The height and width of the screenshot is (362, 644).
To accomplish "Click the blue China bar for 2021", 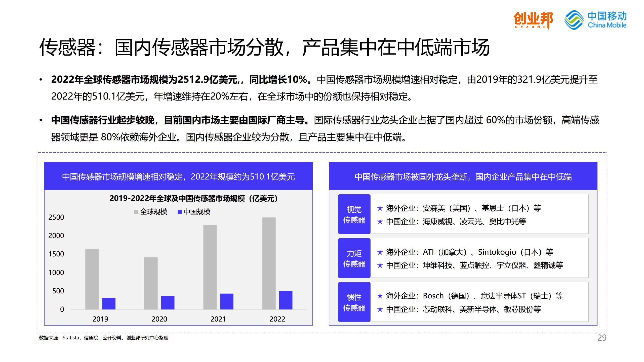I will (227, 301).
